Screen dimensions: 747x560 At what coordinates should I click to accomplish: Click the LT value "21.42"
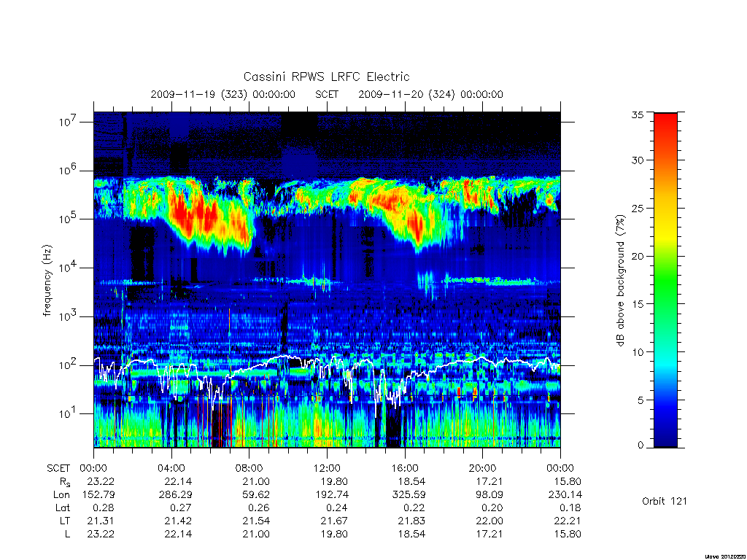click(178, 521)
